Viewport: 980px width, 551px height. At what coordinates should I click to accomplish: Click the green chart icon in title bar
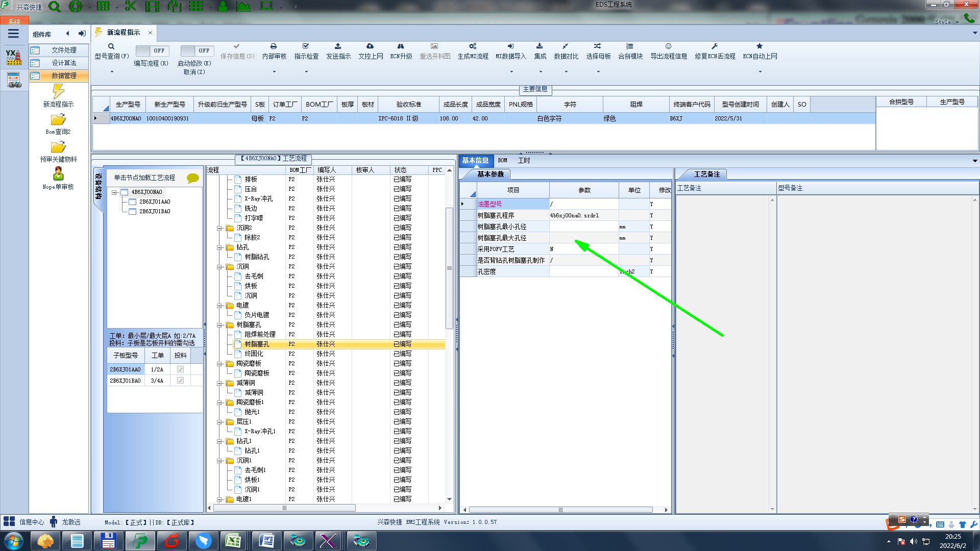pos(243,6)
